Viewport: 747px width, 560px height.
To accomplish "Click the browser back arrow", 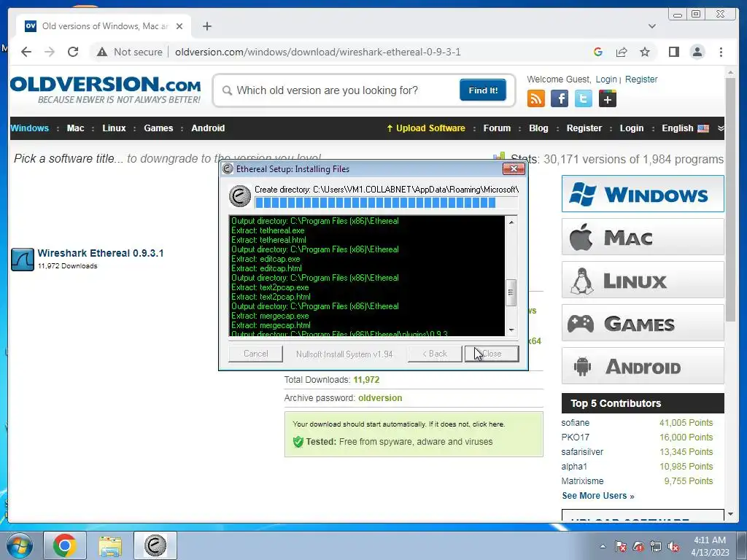I will (26, 52).
